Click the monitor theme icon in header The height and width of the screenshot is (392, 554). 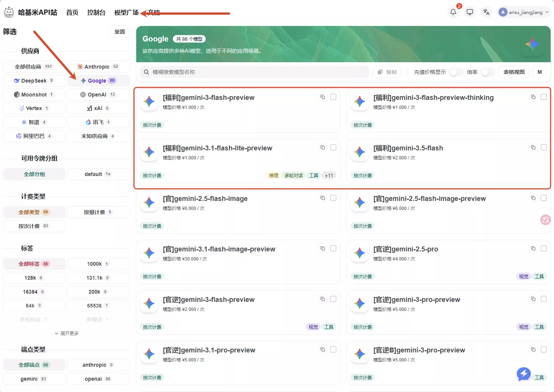click(470, 12)
